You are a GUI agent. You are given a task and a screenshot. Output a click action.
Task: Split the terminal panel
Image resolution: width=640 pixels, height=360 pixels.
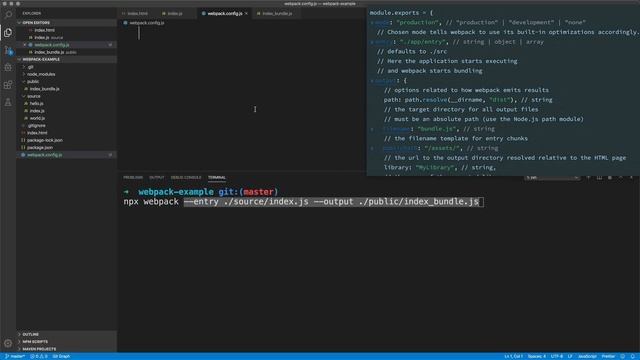pyautogui.click(x=599, y=178)
